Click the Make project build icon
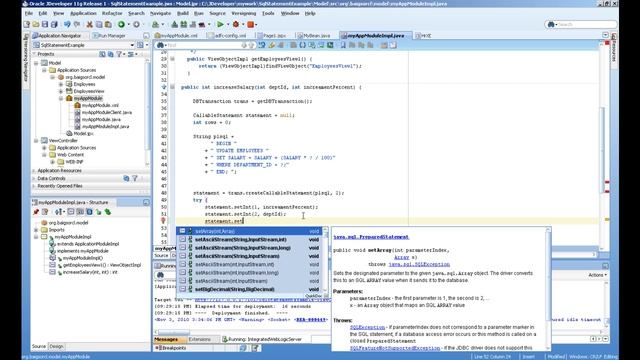 pos(175,24)
